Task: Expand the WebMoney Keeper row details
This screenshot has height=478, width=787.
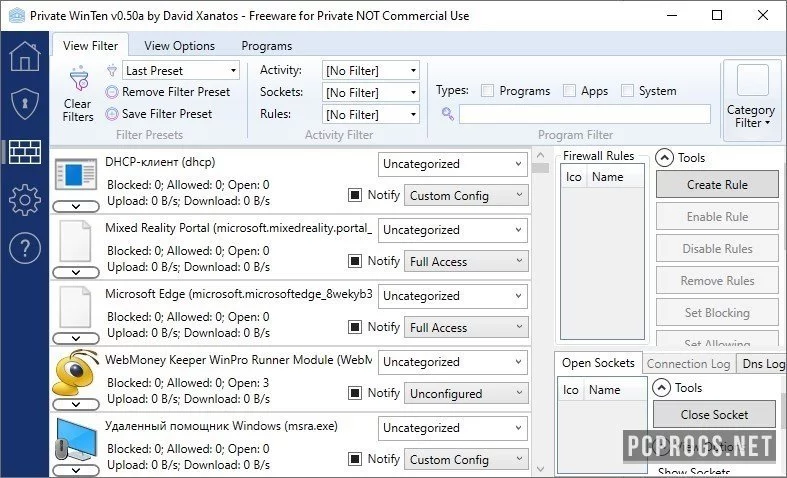Action: 76,404
